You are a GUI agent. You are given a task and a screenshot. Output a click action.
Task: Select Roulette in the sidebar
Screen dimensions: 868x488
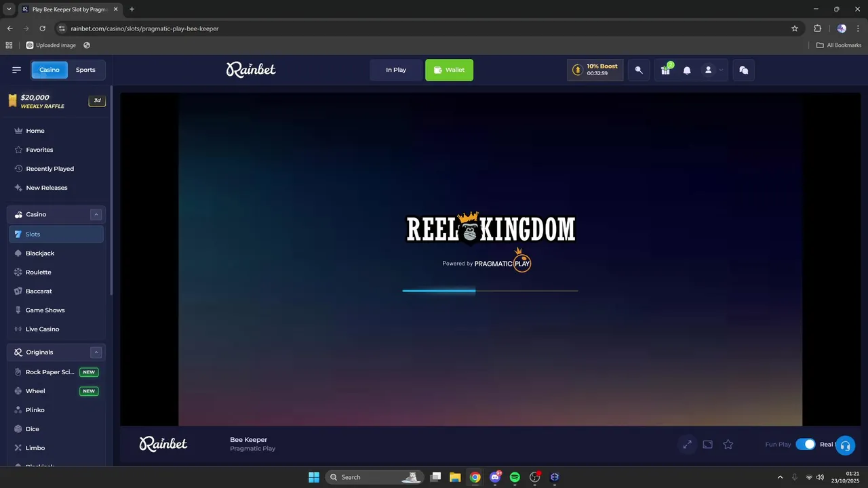pyautogui.click(x=56, y=272)
